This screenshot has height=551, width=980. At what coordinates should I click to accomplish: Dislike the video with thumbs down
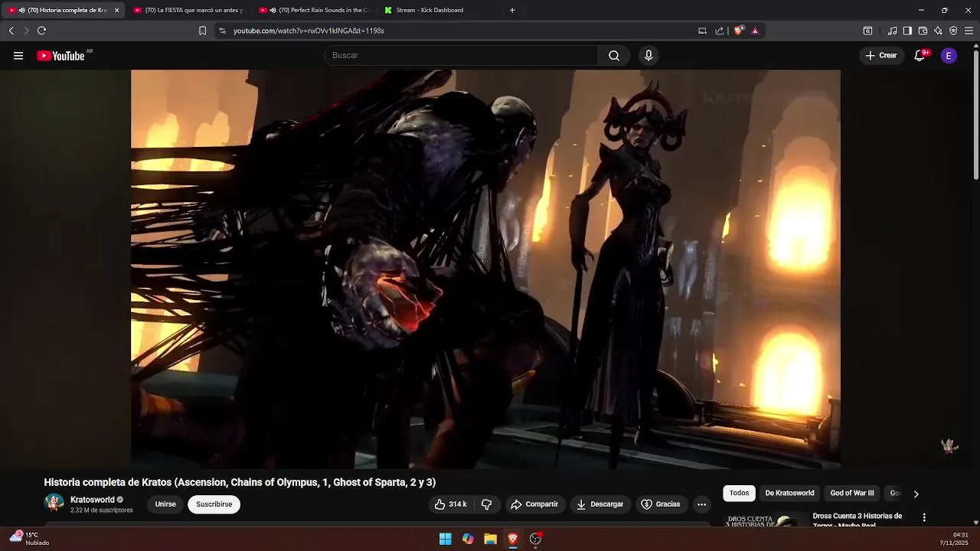click(x=486, y=504)
